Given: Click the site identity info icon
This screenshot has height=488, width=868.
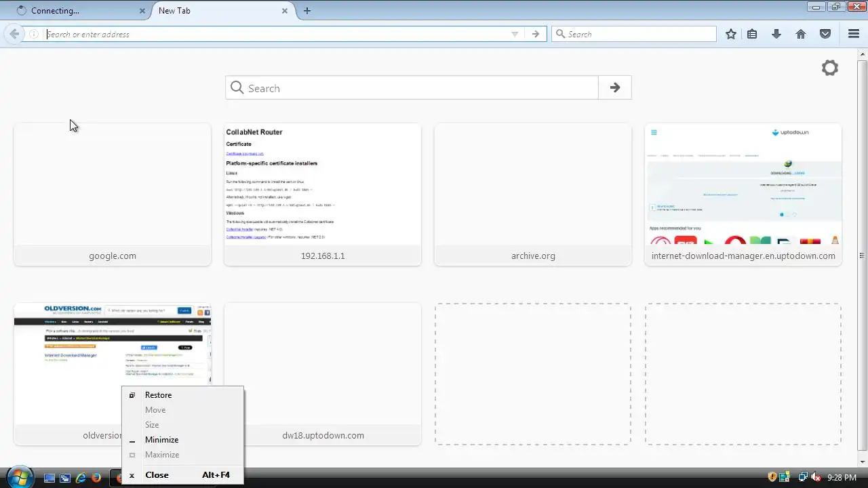Looking at the screenshot, I should [x=33, y=34].
